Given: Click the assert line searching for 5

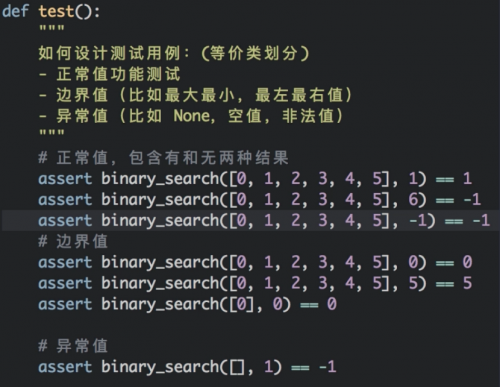Looking at the screenshot, I should [x=255, y=283].
